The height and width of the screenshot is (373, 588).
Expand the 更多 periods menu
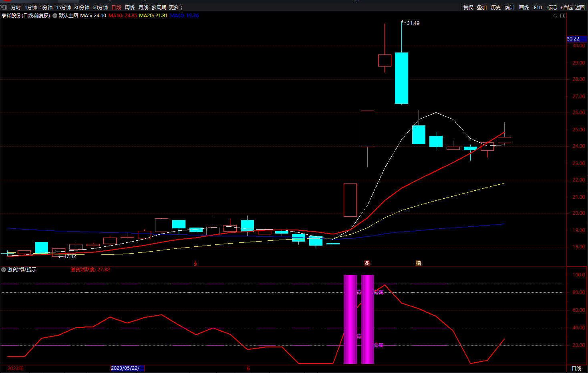(x=175, y=8)
